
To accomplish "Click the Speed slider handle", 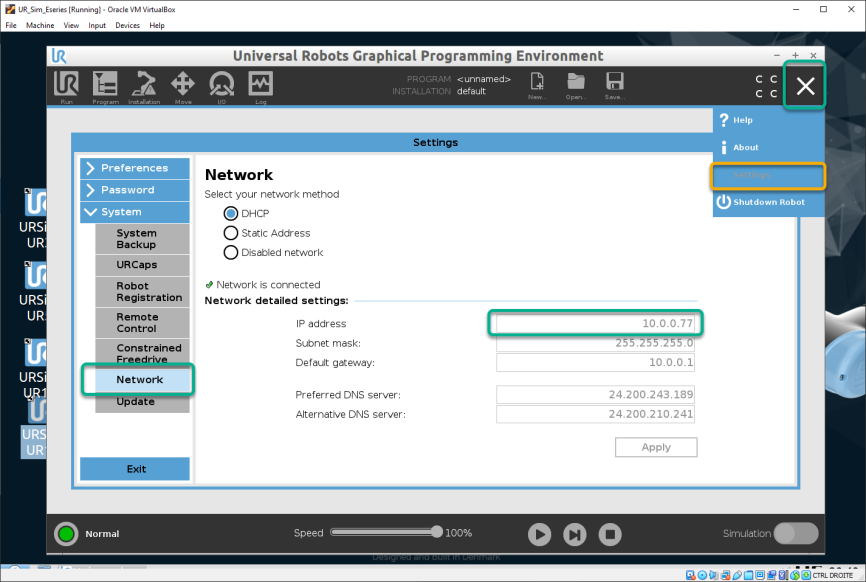I will [436, 532].
